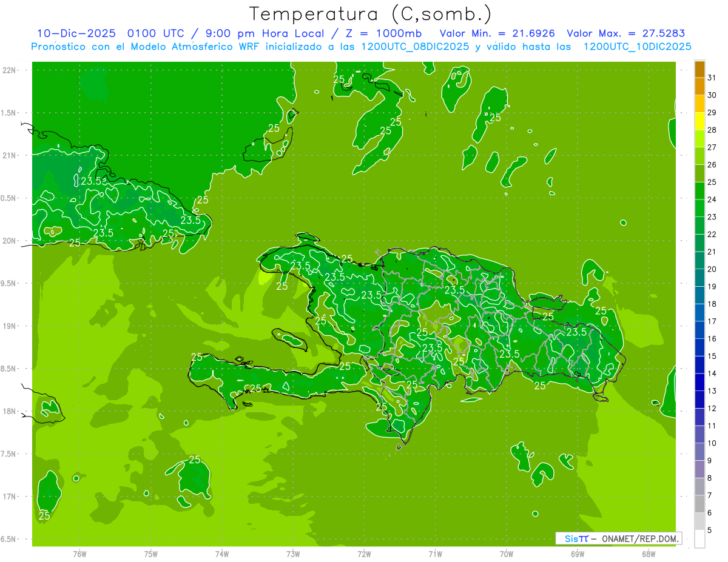
Task: Click the 17N latitude axis label
Action: click(x=8, y=497)
